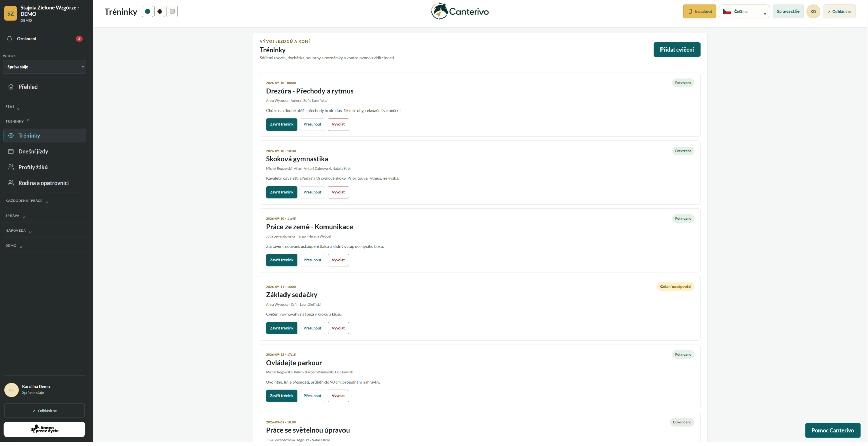Click the SZ stable logo badge
The width and height of the screenshot is (868, 446).
(x=11, y=14)
